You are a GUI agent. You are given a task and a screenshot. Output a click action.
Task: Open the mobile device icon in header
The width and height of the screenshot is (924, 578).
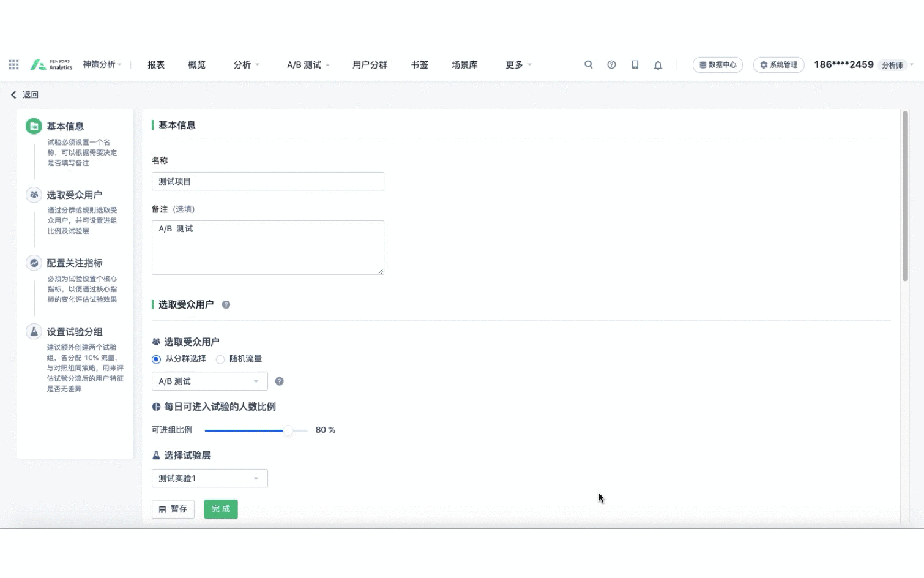[635, 65]
